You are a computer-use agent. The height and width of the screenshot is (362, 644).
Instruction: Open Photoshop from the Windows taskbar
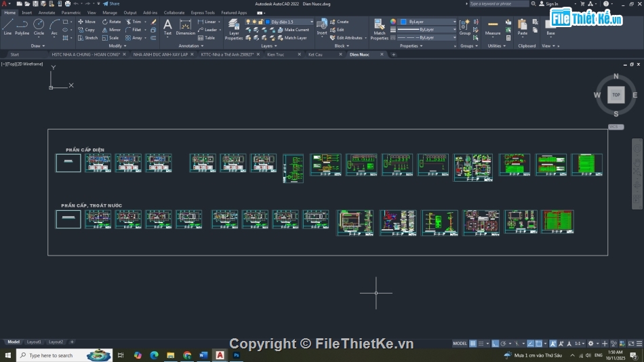point(237,355)
